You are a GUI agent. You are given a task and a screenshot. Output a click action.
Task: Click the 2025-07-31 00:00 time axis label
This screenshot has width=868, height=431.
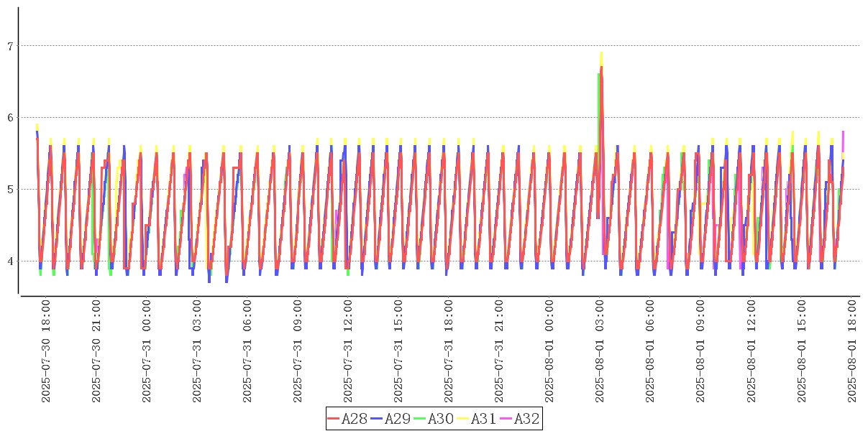click(x=147, y=352)
